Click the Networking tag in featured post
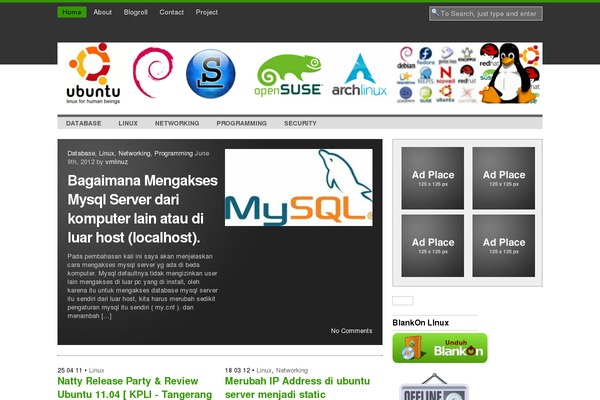 (x=134, y=153)
